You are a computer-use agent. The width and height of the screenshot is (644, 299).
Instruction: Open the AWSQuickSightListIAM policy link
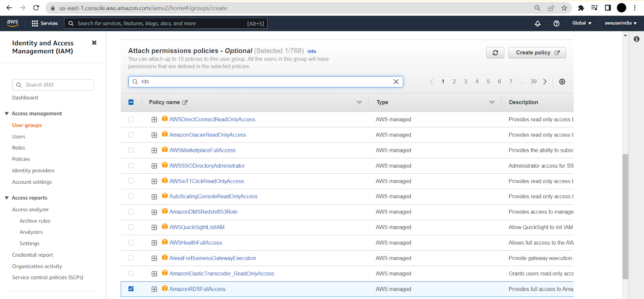click(197, 227)
